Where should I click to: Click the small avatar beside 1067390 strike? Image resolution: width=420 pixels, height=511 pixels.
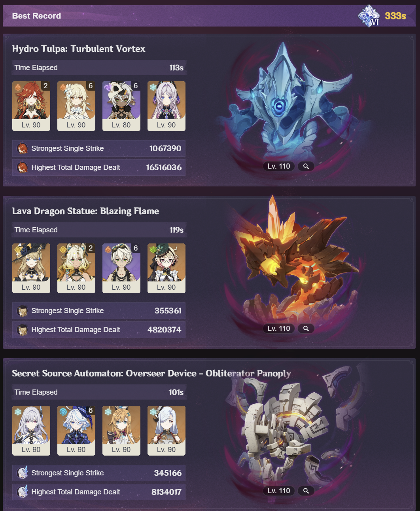tap(22, 148)
